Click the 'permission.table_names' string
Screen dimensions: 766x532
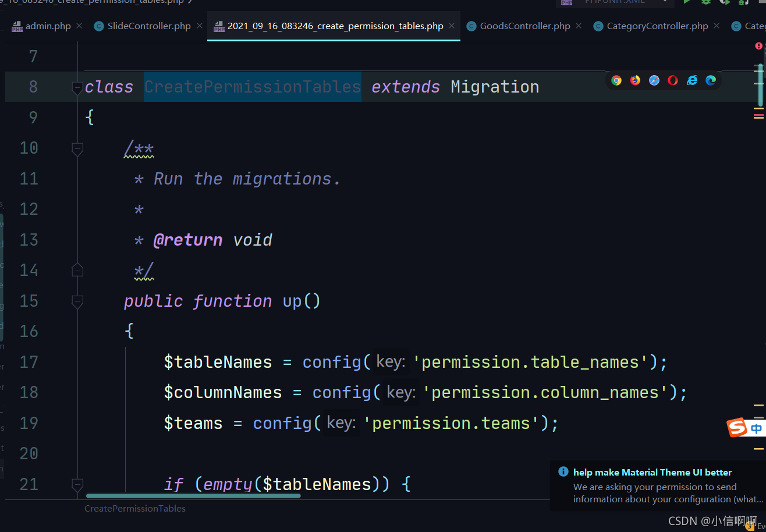tap(530, 362)
